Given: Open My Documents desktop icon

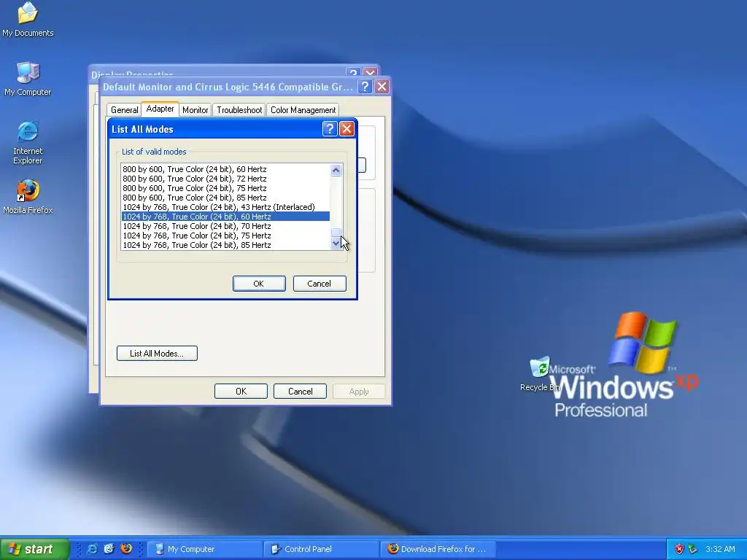Looking at the screenshot, I should 28,19.
